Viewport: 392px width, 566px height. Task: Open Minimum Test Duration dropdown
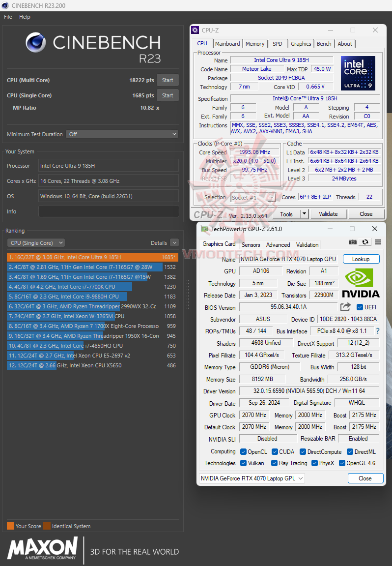click(122, 134)
